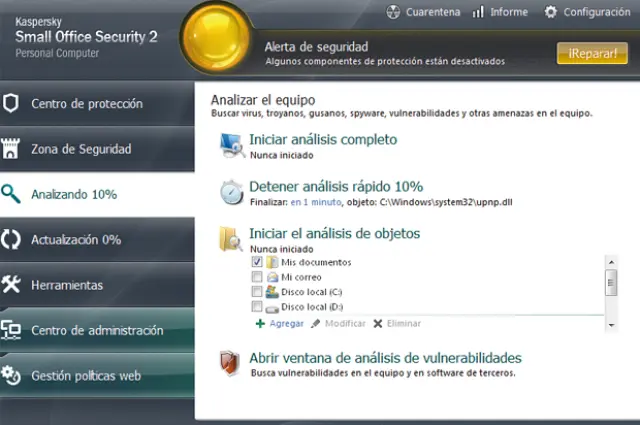
Task: Switch to Zona de Seguridad tab
Action: [x=81, y=149]
